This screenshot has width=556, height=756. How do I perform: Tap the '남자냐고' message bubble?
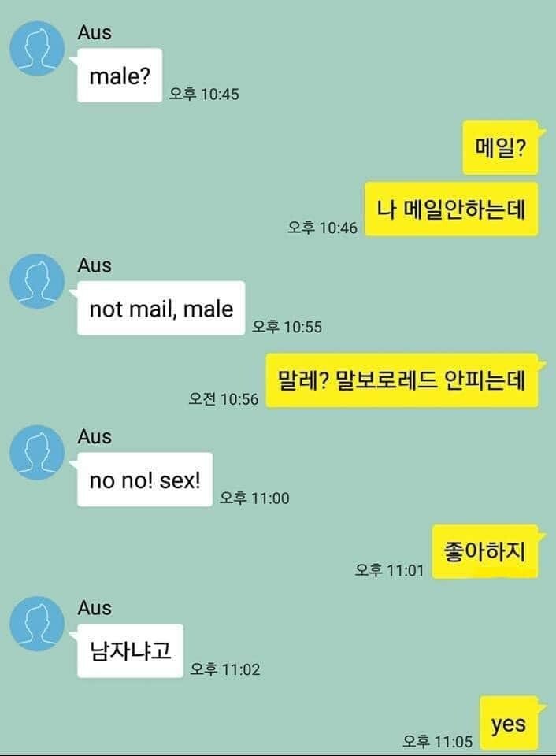[130, 651]
